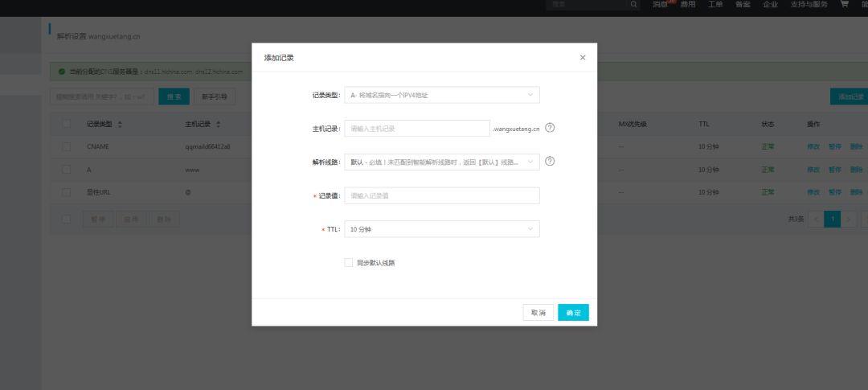Click the search magnifier in top bar
This screenshot has height=390, width=868.
pyautogui.click(x=633, y=5)
